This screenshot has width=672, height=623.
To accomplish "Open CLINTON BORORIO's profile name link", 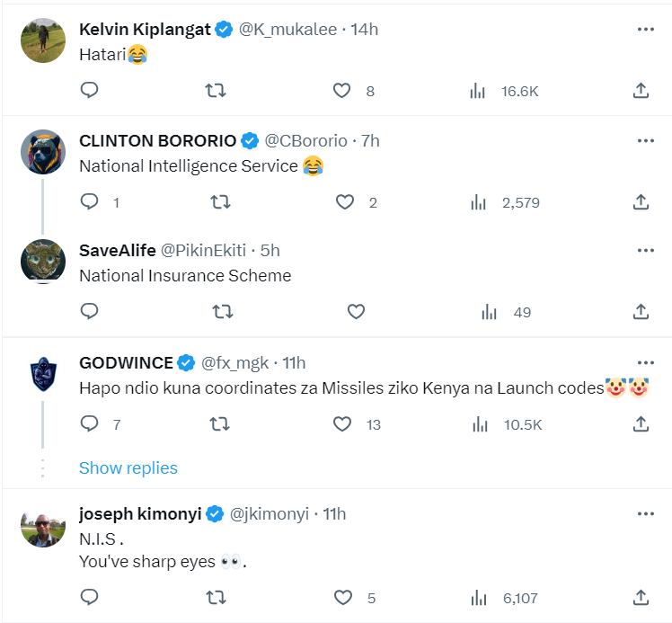I will [157, 140].
